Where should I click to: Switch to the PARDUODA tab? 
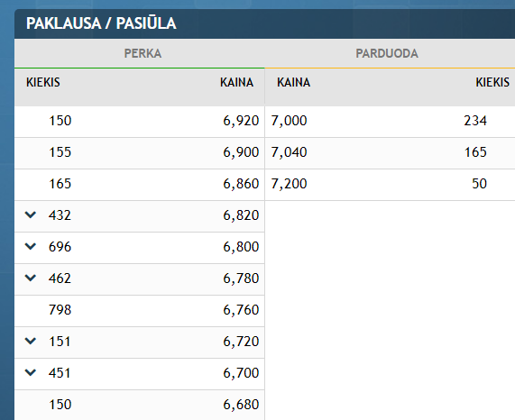[387, 53]
